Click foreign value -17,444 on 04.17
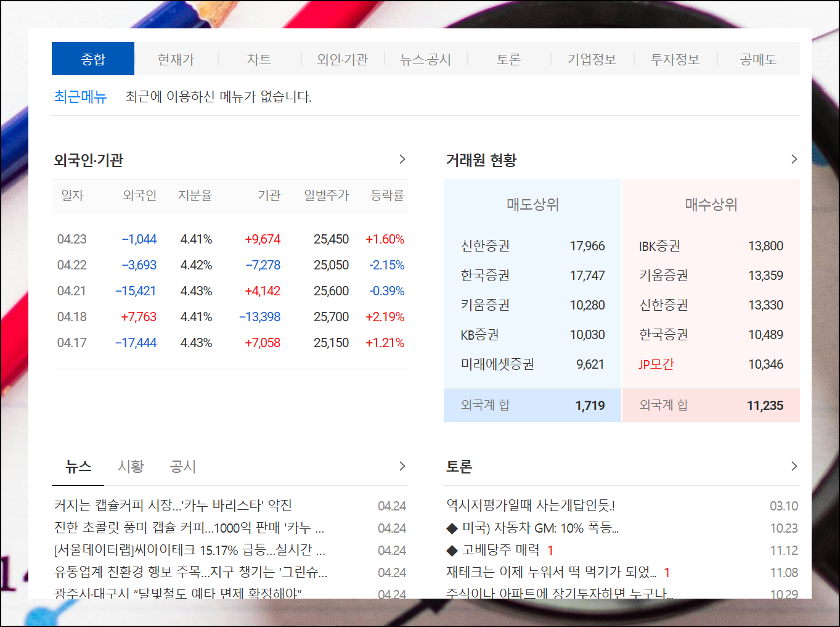This screenshot has height=627, width=840. [136, 343]
